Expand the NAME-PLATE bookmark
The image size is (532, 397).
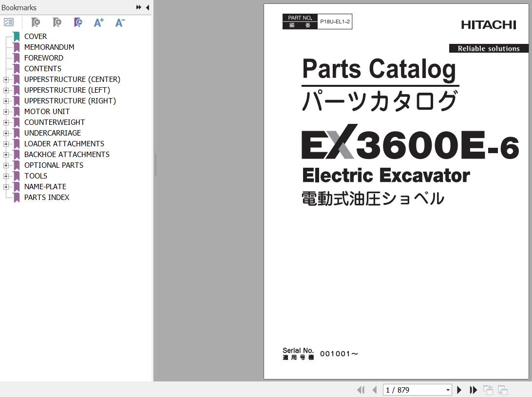(x=6, y=187)
